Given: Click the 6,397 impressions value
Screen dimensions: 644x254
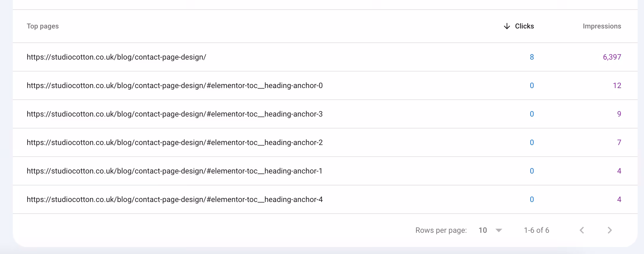Looking at the screenshot, I should [612, 57].
